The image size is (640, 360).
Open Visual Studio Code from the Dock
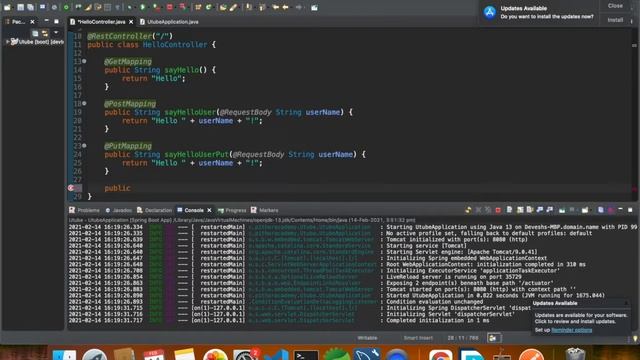(x=276, y=355)
